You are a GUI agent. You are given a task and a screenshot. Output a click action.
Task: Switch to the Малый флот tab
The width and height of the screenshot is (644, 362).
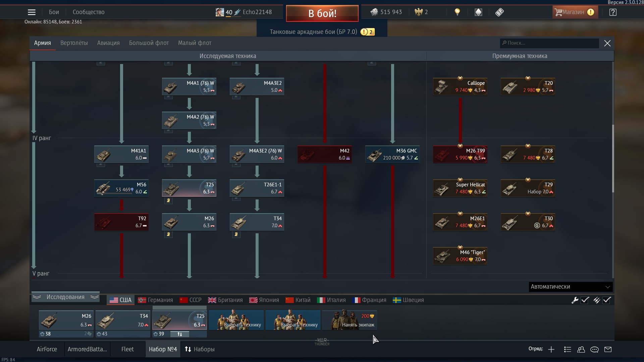(195, 43)
